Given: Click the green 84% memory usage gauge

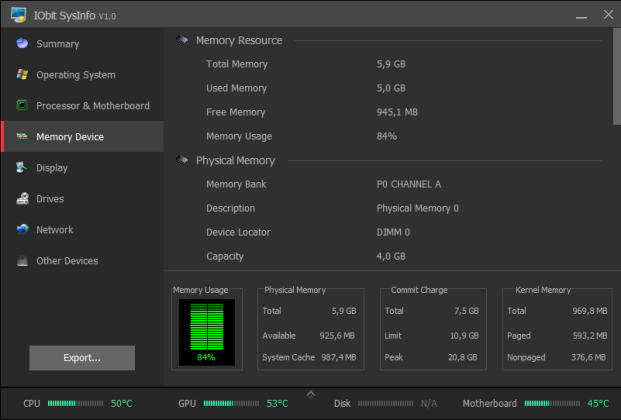Looking at the screenshot, I should (207, 332).
